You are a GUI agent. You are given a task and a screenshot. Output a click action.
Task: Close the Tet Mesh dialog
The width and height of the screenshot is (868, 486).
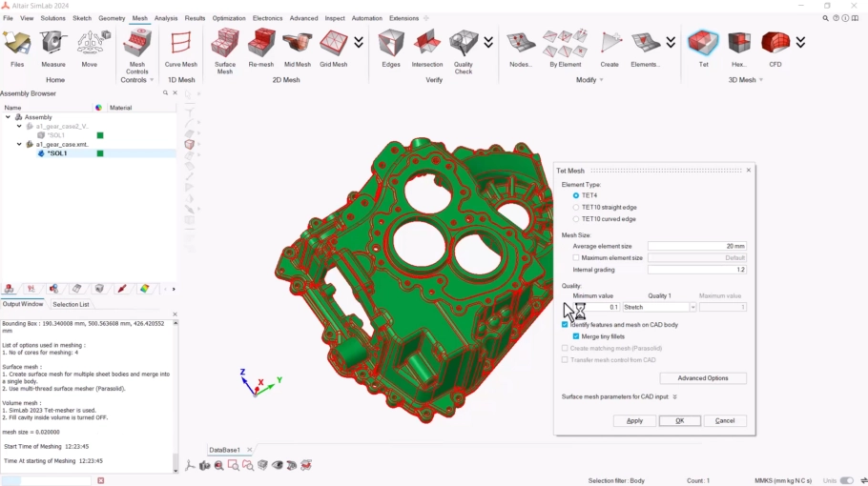[749, 171]
